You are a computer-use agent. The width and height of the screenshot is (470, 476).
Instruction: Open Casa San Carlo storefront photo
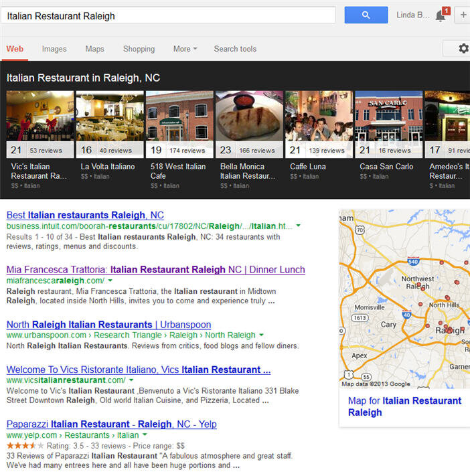point(388,116)
